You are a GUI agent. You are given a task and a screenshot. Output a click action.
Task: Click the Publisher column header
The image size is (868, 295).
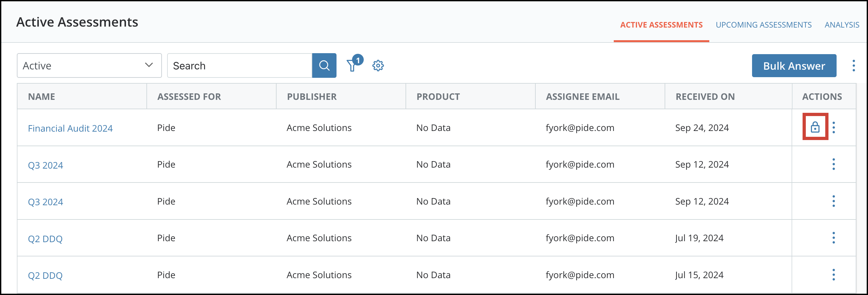click(x=312, y=97)
